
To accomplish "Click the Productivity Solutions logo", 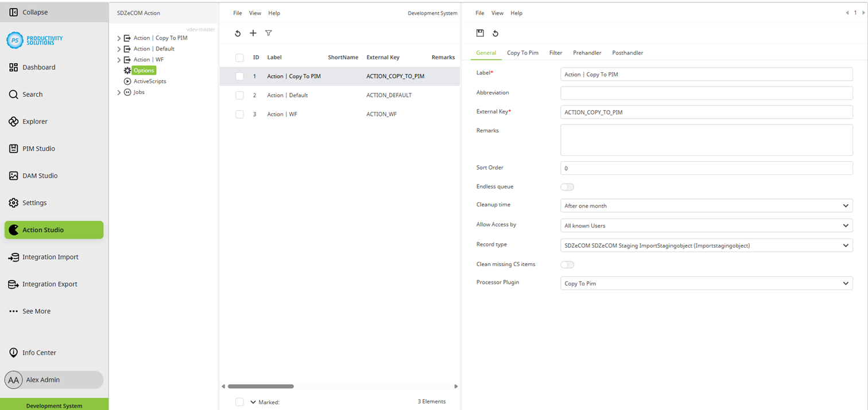I will (x=34, y=40).
